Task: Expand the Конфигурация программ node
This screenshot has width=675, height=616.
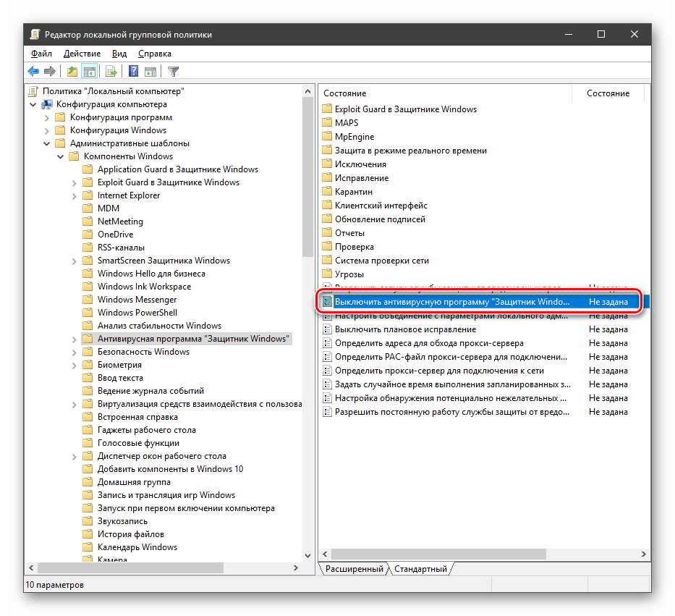Action: coord(47,117)
